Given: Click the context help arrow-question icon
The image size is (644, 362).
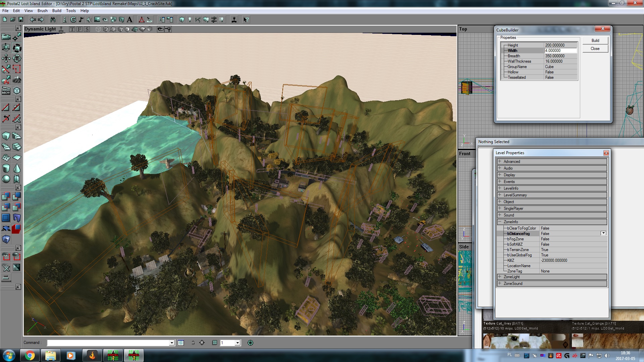Looking at the screenshot, I should 246,19.
